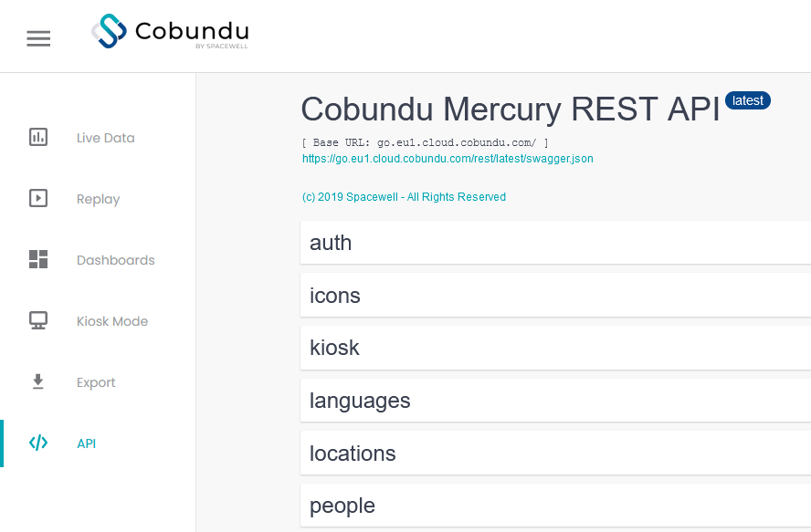Expand the icons API section
Viewport: 811px width, 532px height.
pos(555,296)
